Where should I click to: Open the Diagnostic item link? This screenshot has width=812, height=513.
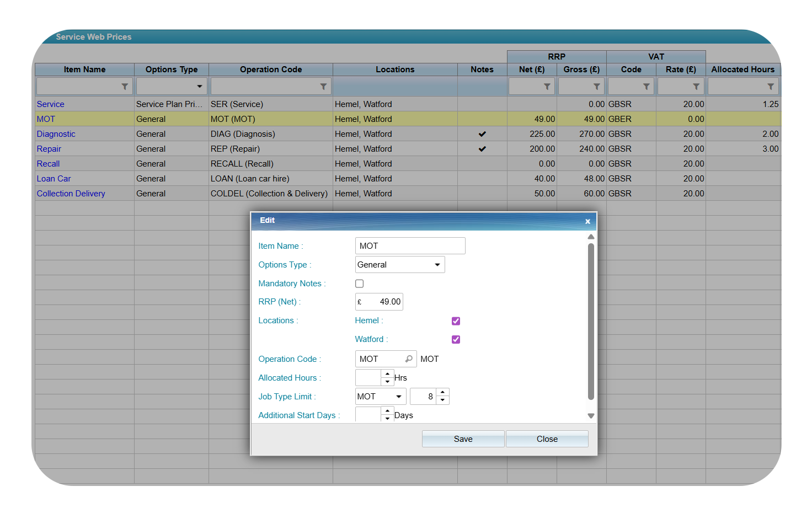56,134
